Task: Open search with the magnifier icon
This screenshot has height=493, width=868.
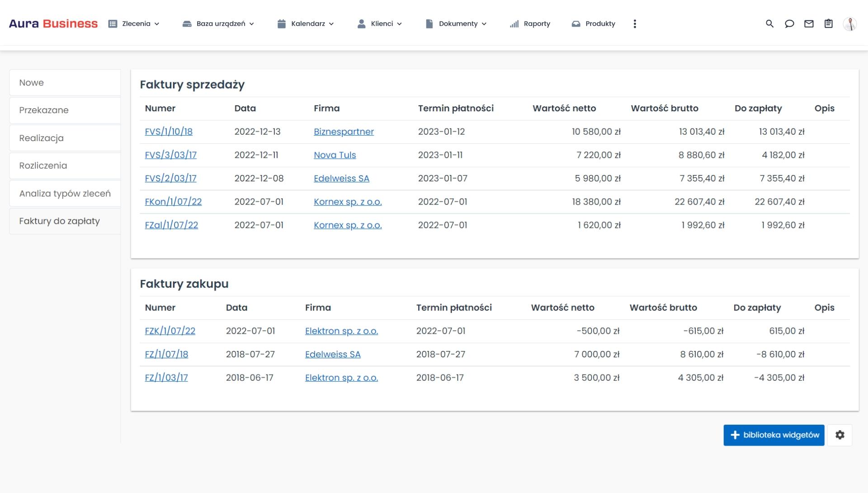Action: pos(769,24)
